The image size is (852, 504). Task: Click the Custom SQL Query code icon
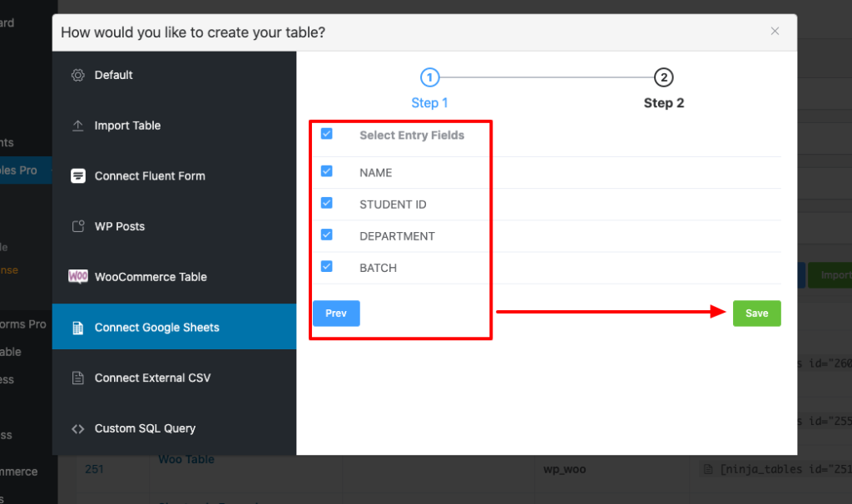tap(77, 429)
